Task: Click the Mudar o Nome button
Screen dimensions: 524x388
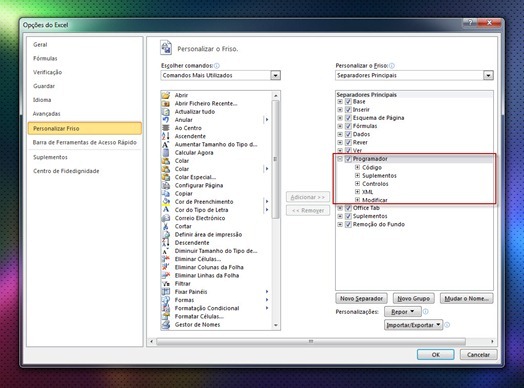Action: click(x=467, y=298)
